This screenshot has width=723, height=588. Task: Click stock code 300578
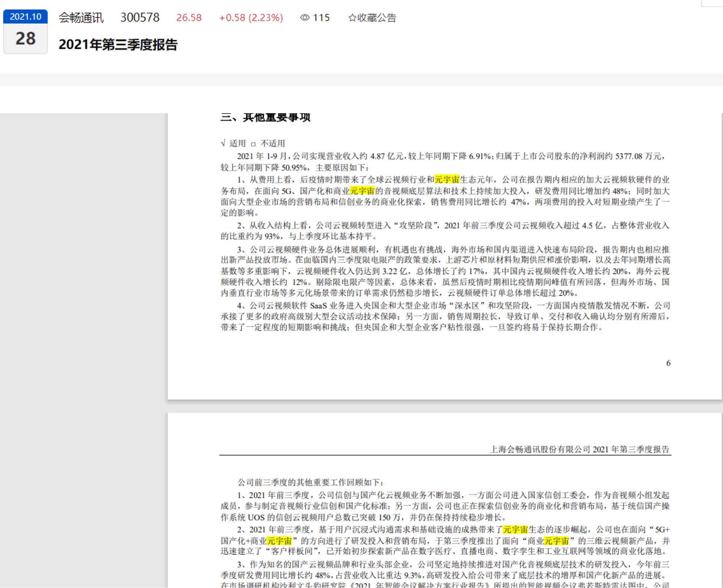pos(140,17)
